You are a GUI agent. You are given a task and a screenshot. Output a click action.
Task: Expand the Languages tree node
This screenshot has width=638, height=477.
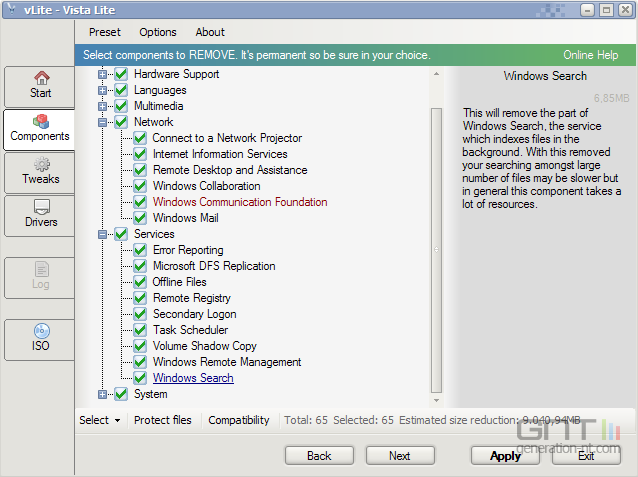click(x=102, y=90)
